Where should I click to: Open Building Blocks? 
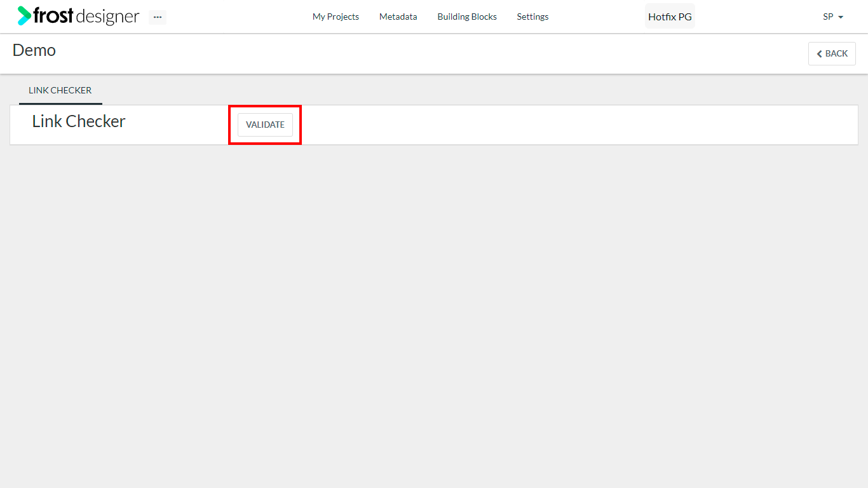tap(467, 17)
